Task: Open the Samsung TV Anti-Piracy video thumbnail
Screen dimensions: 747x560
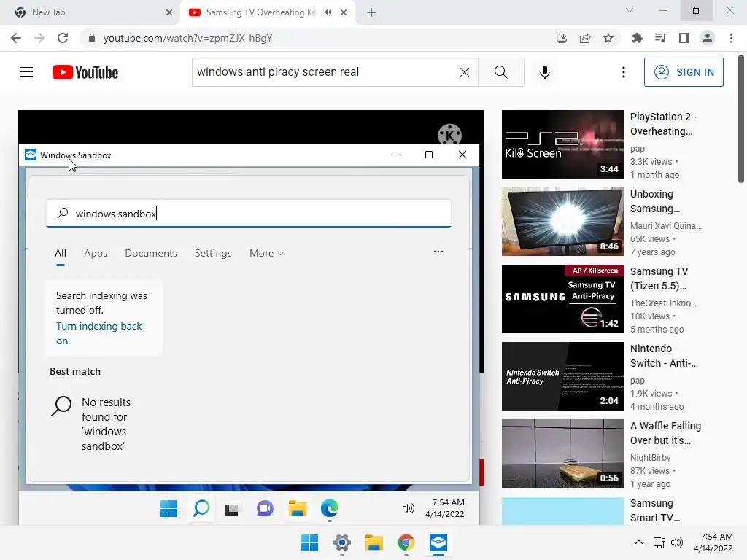Action: tap(562, 299)
